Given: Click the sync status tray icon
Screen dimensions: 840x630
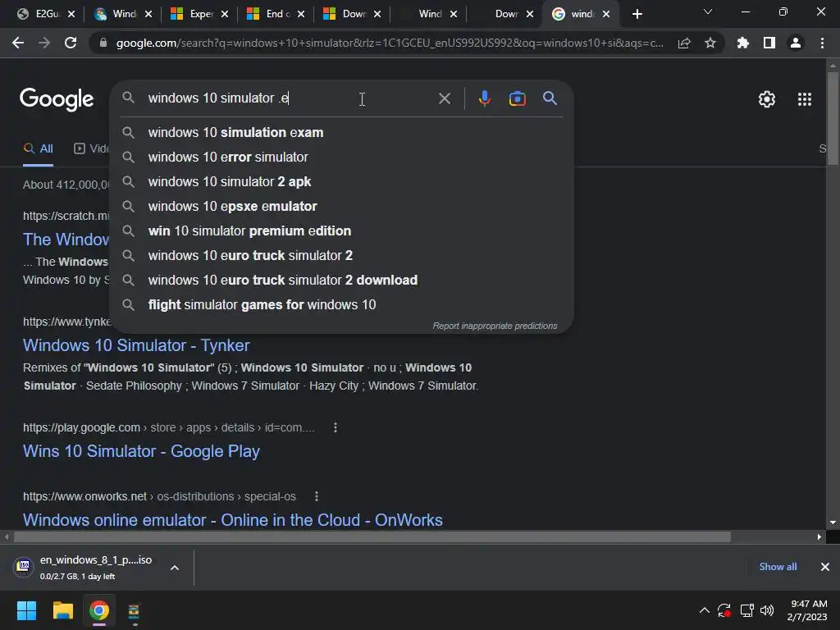Looking at the screenshot, I should pyautogui.click(x=724, y=610).
